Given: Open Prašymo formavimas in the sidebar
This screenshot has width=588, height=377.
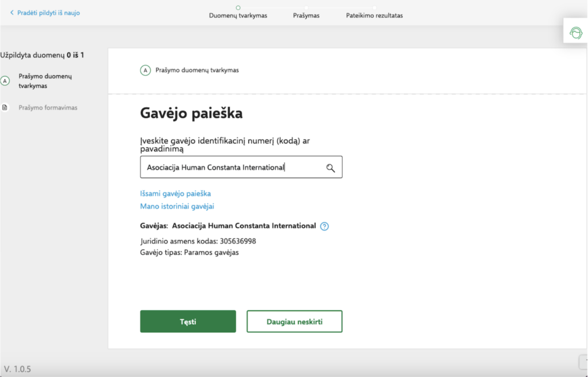Looking at the screenshot, I should click(x=48, y=107).
